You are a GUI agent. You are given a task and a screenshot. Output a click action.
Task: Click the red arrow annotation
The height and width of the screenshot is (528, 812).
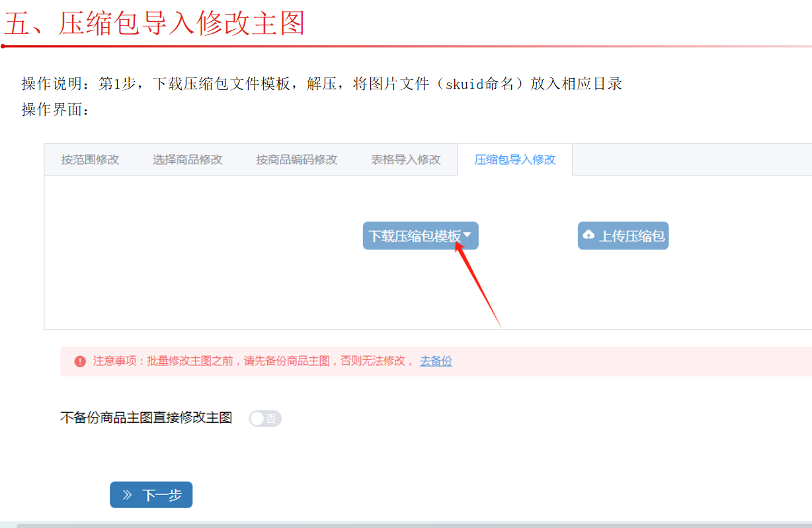point(479,285)
